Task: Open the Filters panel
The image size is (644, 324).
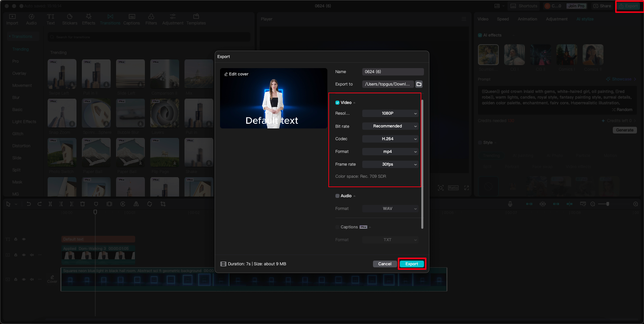Action: 151,18
